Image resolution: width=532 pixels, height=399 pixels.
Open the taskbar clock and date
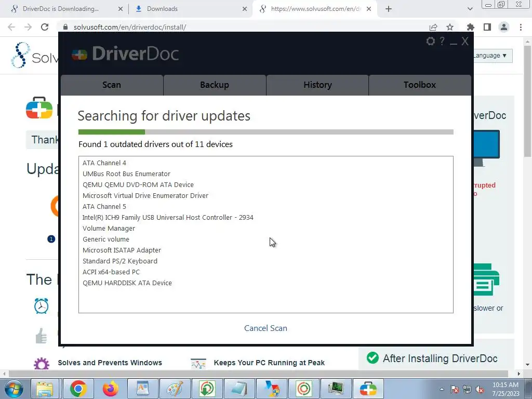506,389
